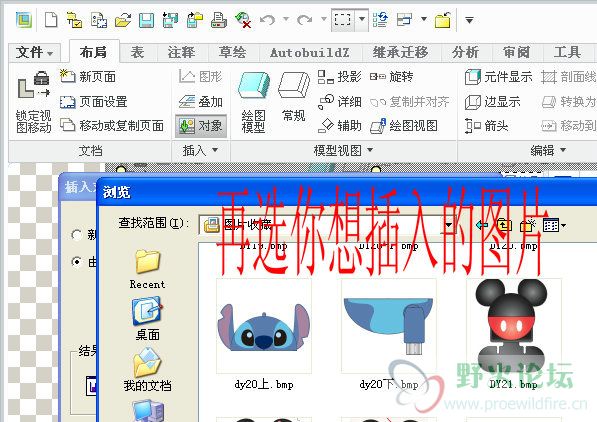The height and width of the screenshot is (422, 597).
Task: Select the lower checked radio button
Action: tap(77, 262)
